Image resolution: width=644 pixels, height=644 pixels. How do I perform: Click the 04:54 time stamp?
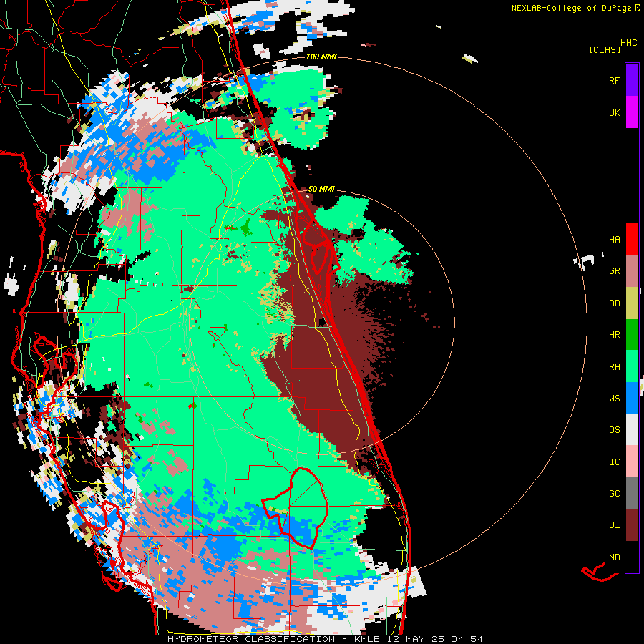pos(467,639)
